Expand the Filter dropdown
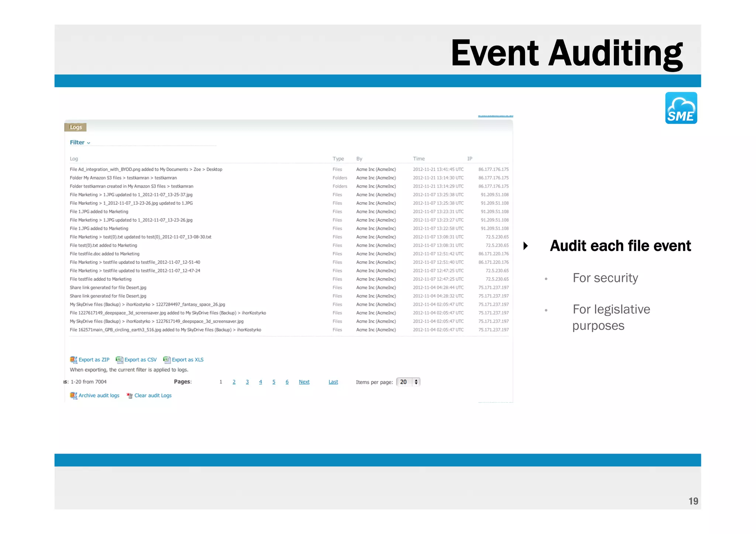 tap(80, 142)
